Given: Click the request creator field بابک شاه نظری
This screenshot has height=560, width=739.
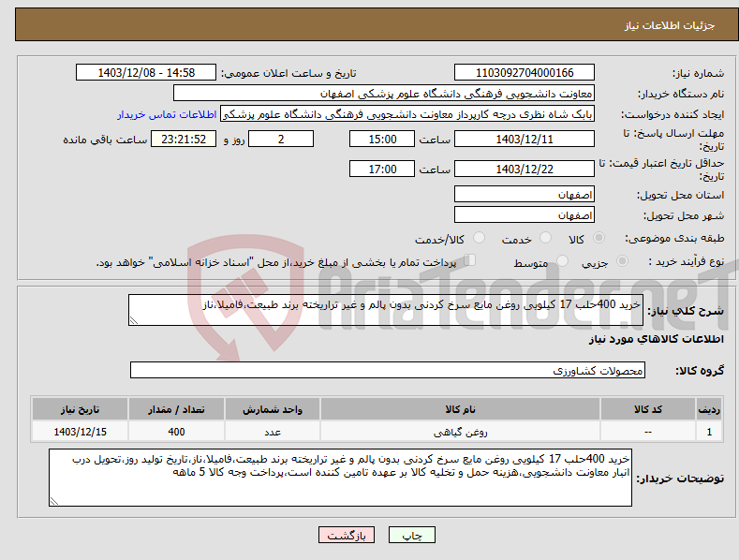Looking at the screenshot, I should [x=407, y=114].
